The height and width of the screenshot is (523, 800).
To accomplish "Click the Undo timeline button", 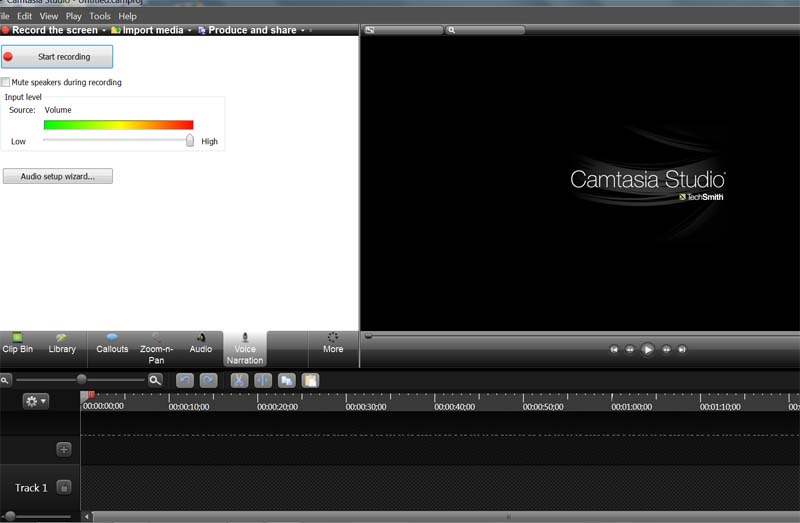I will pyautogui.click(x=185, y=381).
